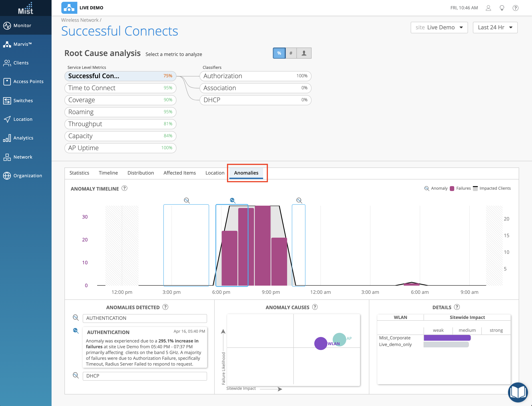
Task: Select the Association classifier
Action: pos(255,88)
